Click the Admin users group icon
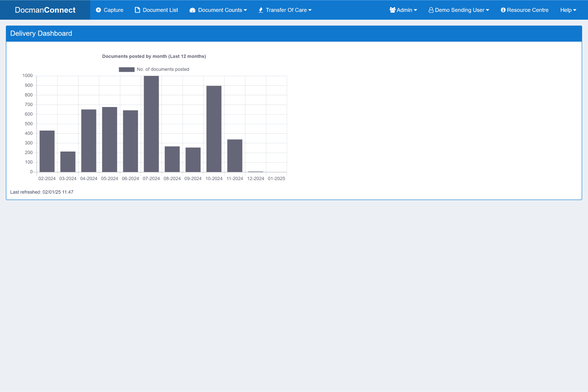Viewport: 588px width, 392px height. 393,10
